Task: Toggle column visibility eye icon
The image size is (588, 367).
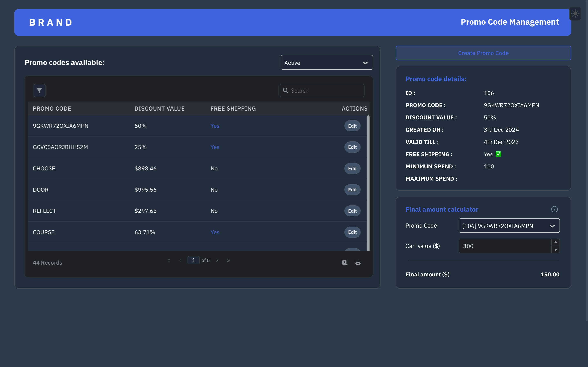Action: 358,263
